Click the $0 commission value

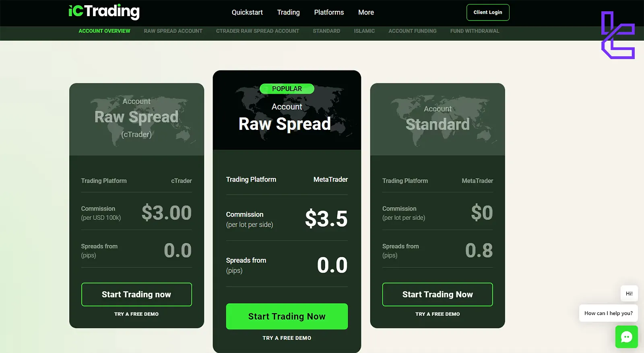click(x=482, y=213)
